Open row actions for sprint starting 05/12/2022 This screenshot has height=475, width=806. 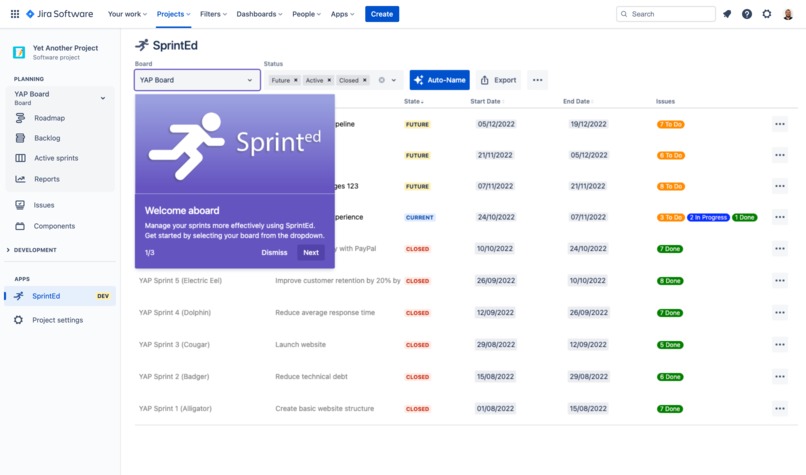click(780, 124)
